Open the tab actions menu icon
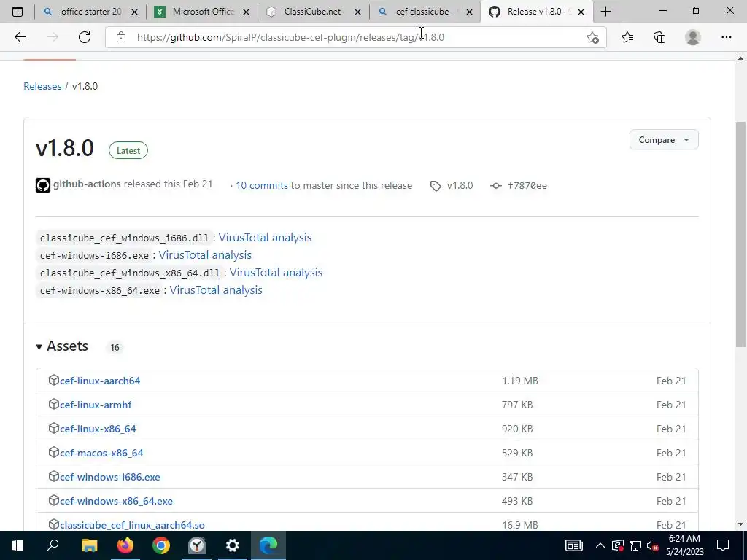 pyautogui.click(x=18, y=12)
